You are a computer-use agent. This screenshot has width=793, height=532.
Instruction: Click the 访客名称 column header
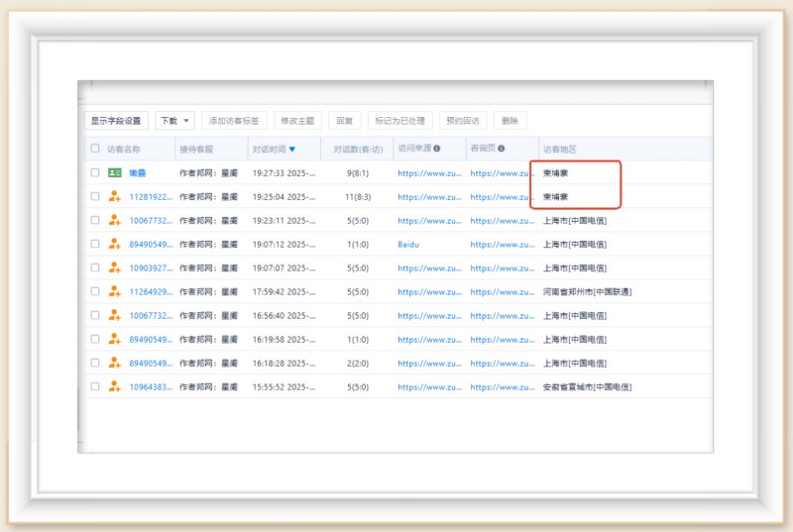[124, 150]
